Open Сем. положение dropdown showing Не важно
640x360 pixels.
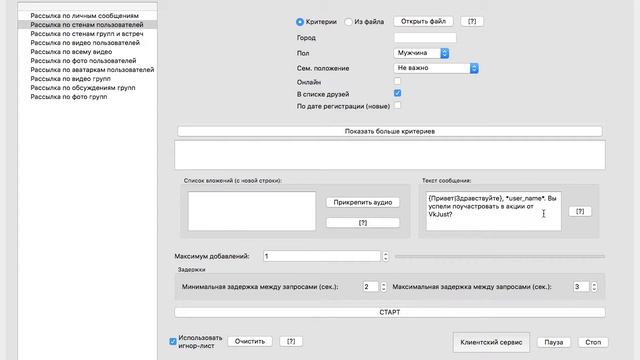coord(436,68)
